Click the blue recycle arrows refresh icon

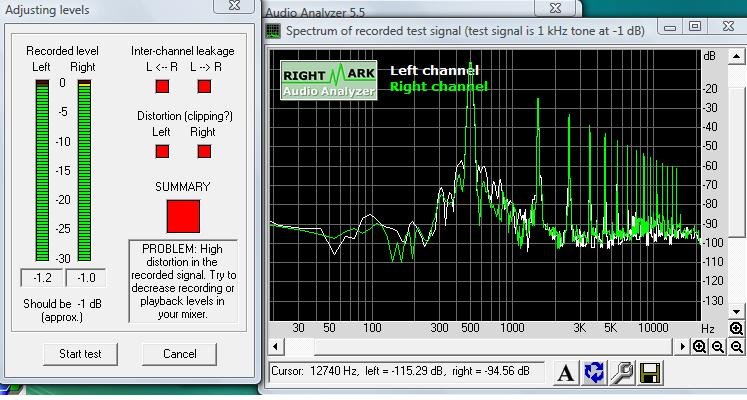point(594,373)
